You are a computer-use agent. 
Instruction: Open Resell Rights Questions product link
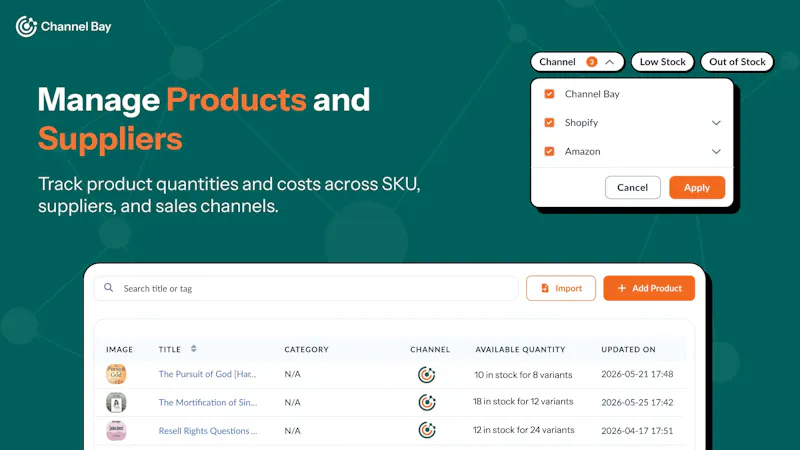click(208, 431)
